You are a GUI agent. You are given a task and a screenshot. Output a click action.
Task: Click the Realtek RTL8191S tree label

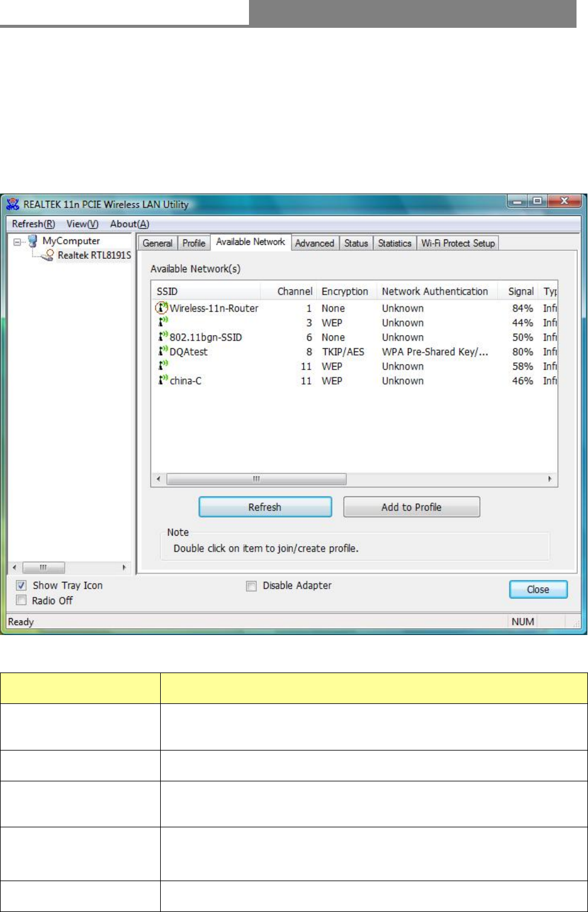(x=94, y=256)
